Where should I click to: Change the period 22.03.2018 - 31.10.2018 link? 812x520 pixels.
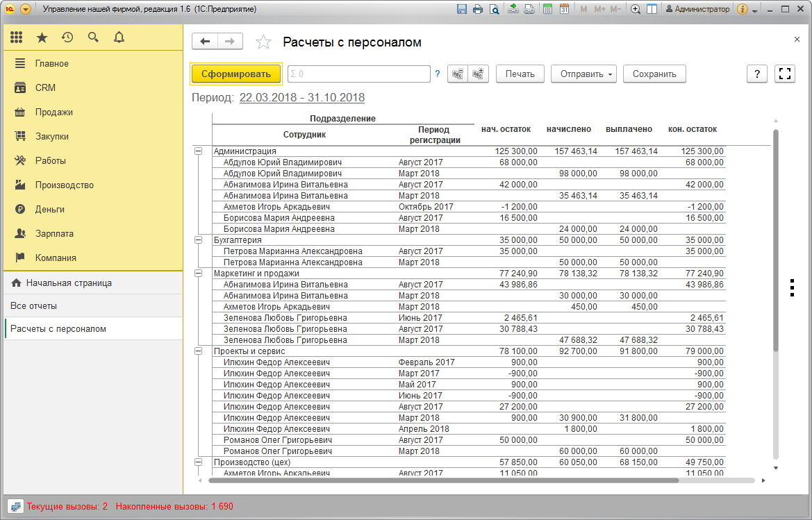click(302, 98)
